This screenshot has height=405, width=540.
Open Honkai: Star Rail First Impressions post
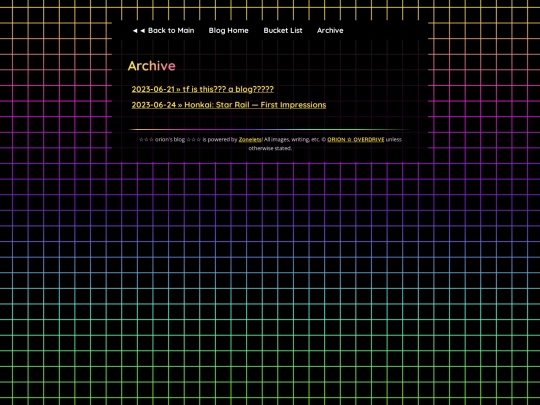(229, 105)
